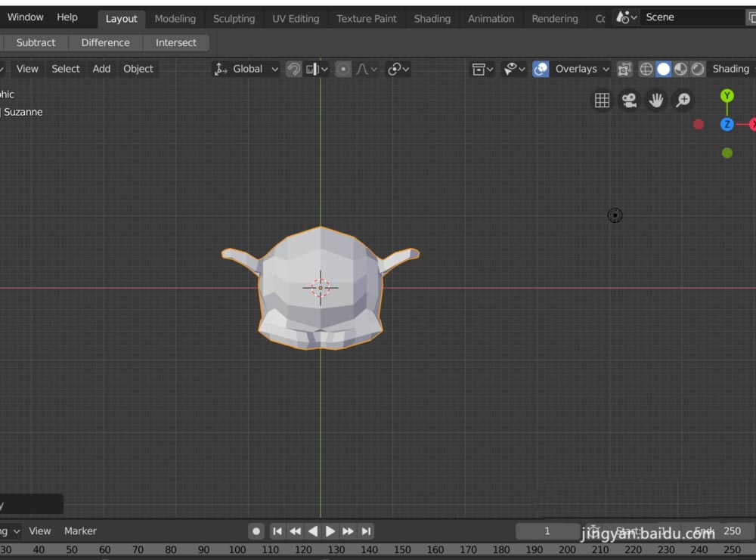Open the Animation workspace tab
Image resolution: width=756 pixels, height=560 pixels.
coord(491,19)
